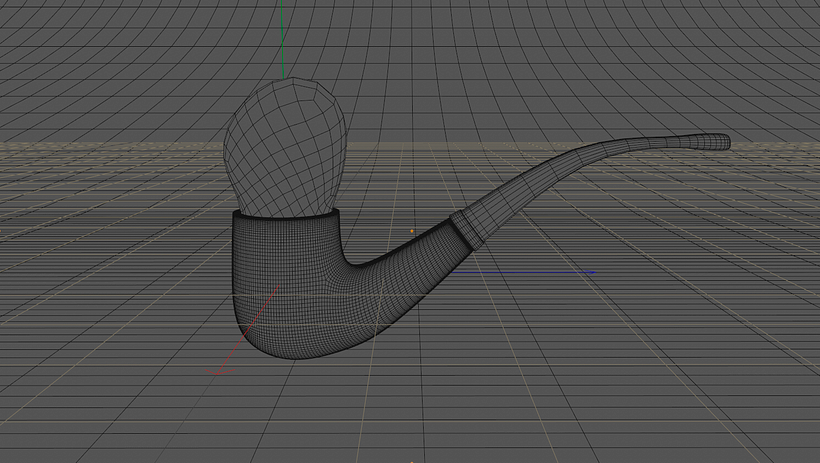Click the red axis arrow handle
The image size is (820, 463).
pos(219,371)
